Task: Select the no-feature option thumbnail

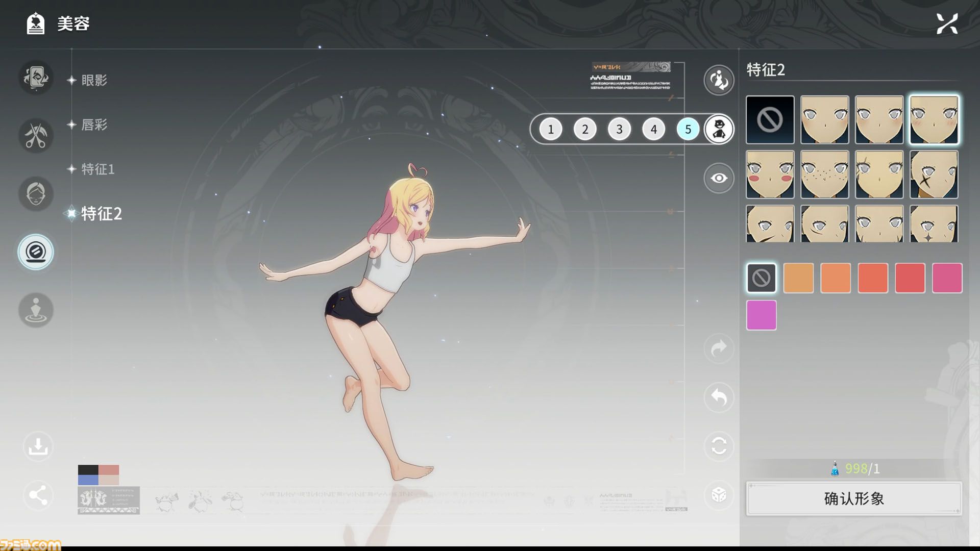Action: pos(770,119)
